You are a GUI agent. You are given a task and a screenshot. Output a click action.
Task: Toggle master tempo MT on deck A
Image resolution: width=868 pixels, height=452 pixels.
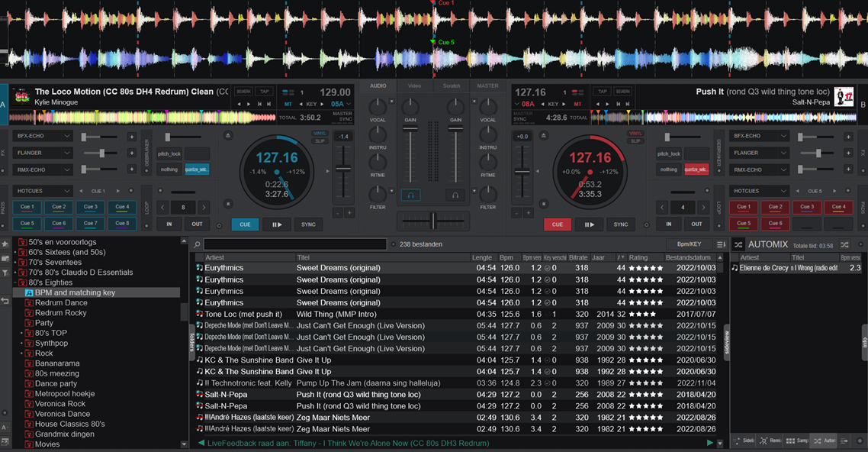[x=288, y=104]
